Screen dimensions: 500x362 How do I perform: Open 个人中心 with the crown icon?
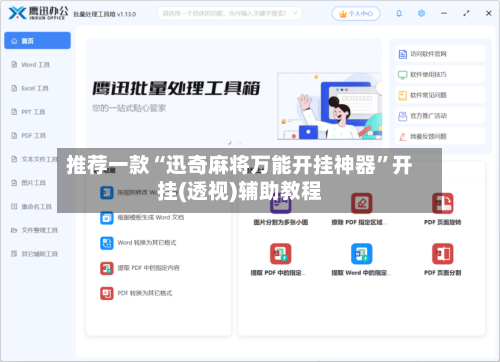(356, 14)
